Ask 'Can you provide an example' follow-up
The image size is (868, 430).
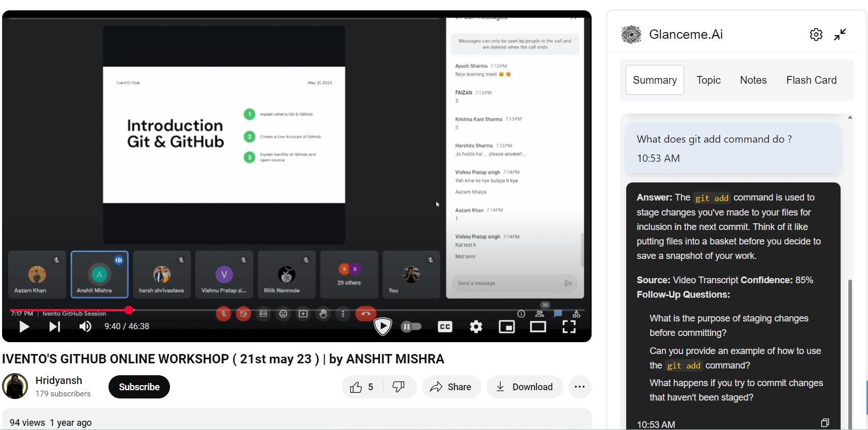pyautogui.click(x=735, y=358)
